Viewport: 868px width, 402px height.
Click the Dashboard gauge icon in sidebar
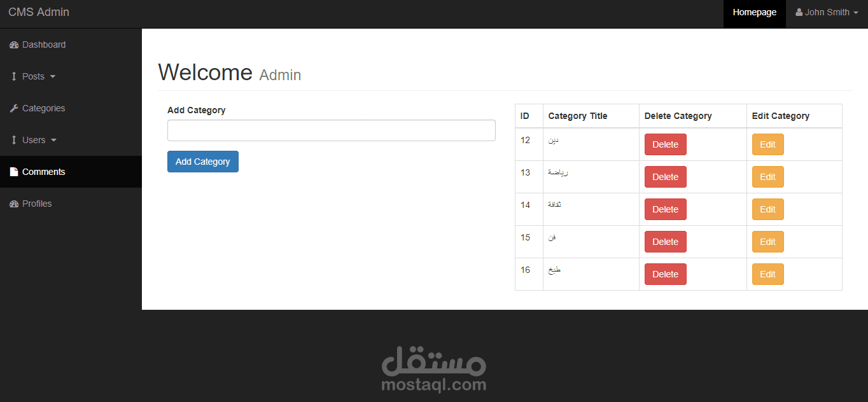(x=14, y=45)
